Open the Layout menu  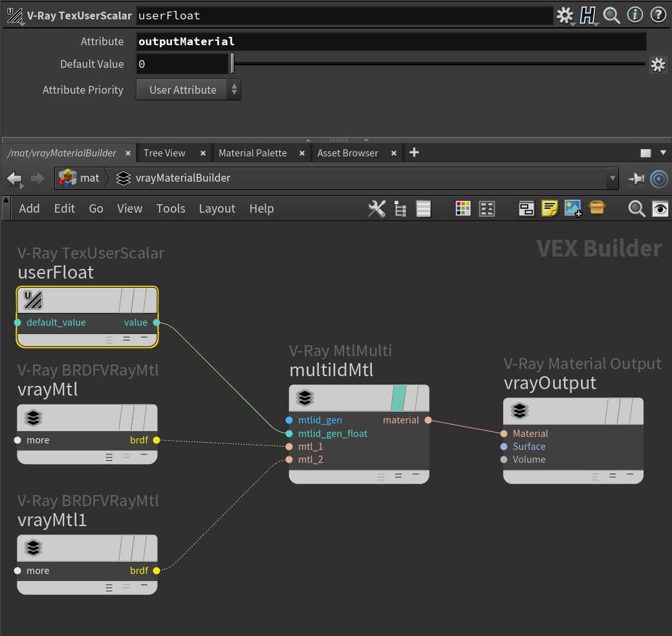[217, 209]
